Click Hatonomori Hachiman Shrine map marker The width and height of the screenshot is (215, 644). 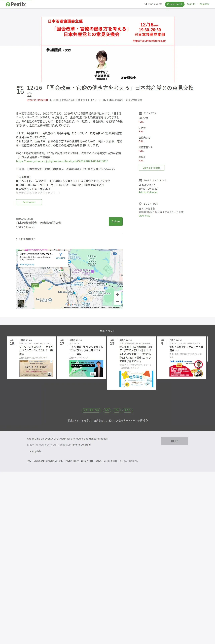[90, 293]
